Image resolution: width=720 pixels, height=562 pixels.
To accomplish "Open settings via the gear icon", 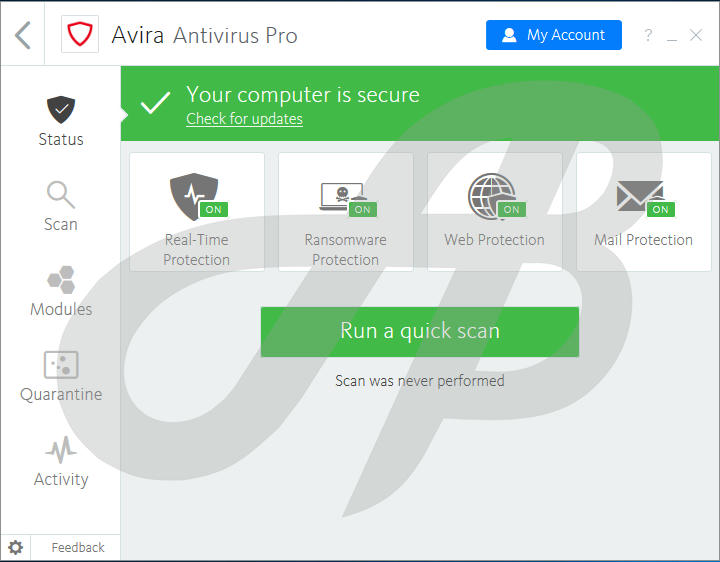I will click(x=16, y=547).
